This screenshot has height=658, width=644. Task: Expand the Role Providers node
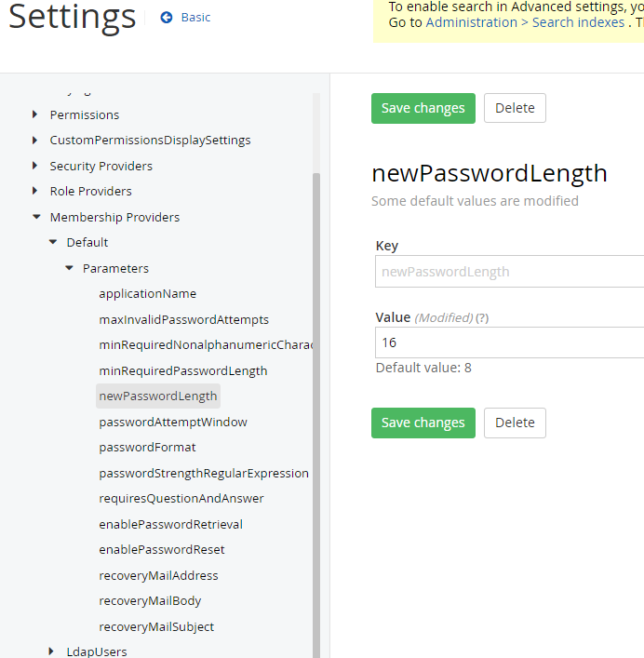(34, 191)
